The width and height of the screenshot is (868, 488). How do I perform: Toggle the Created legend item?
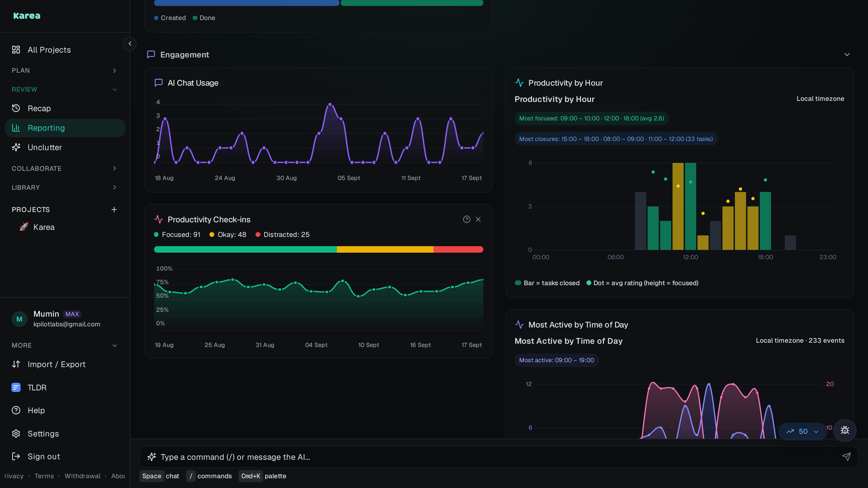[x=170, y=18]
